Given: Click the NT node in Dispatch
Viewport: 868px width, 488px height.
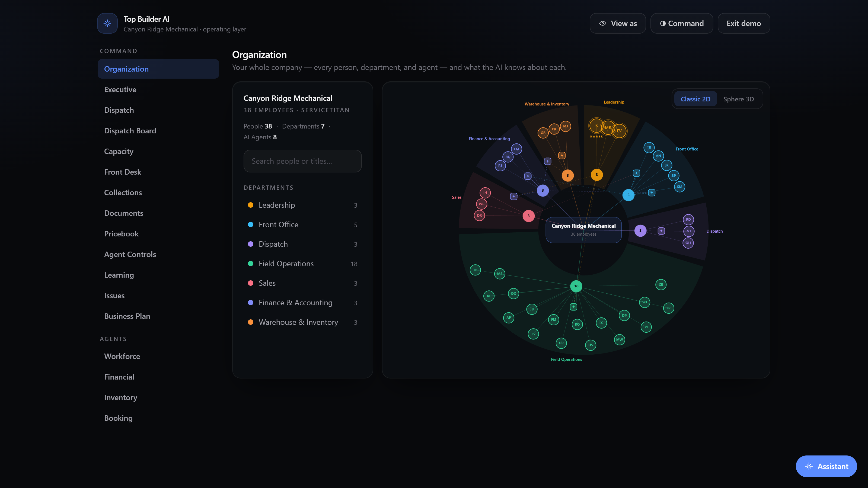Looking at the screenshot, I should click(689, 231).
